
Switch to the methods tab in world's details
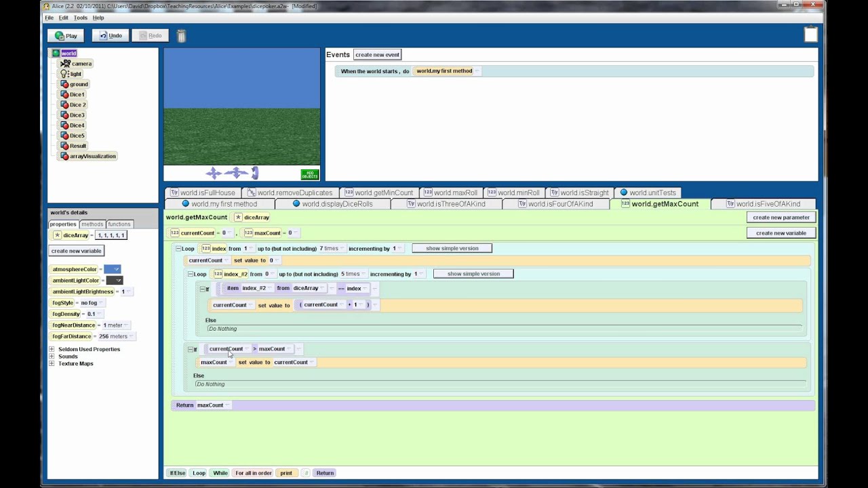click(x=92, y=224)
